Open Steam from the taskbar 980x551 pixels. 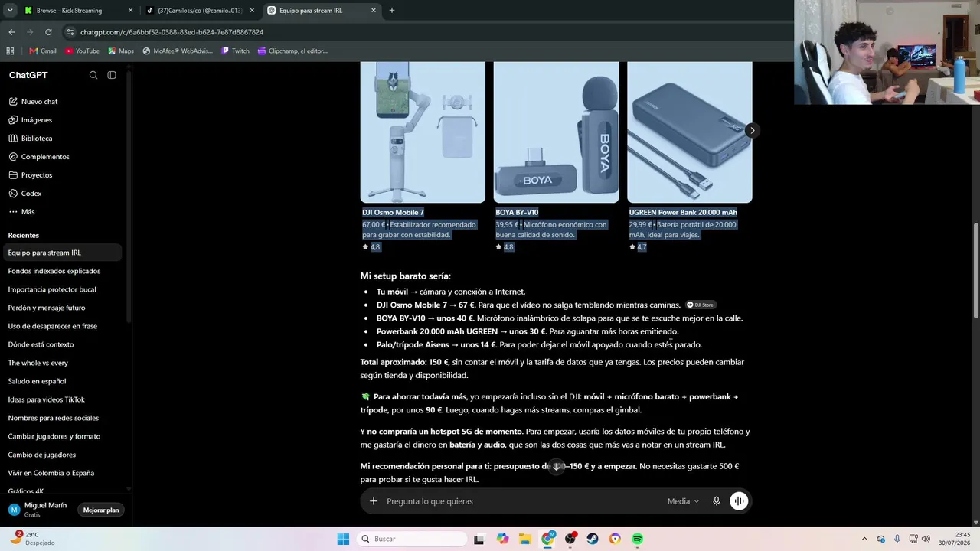click(x=593, y=539)
